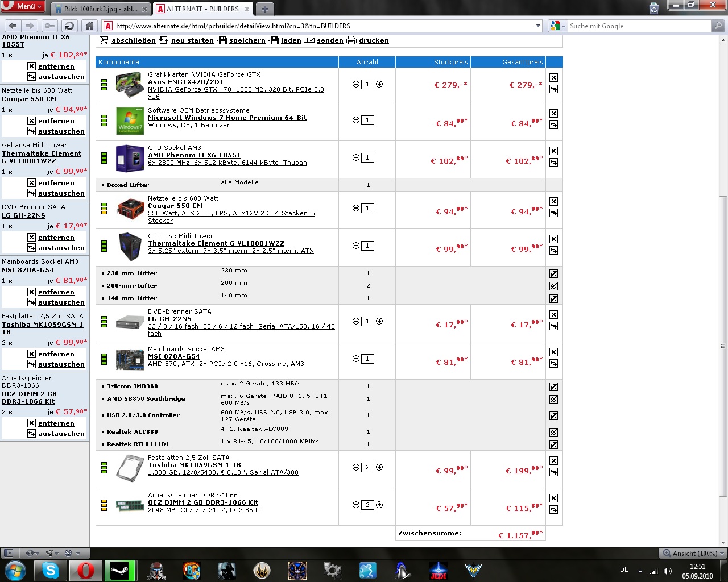
Task: Edit the 140-mm-Lüfter option pencil icon
Action: [553, 298]
